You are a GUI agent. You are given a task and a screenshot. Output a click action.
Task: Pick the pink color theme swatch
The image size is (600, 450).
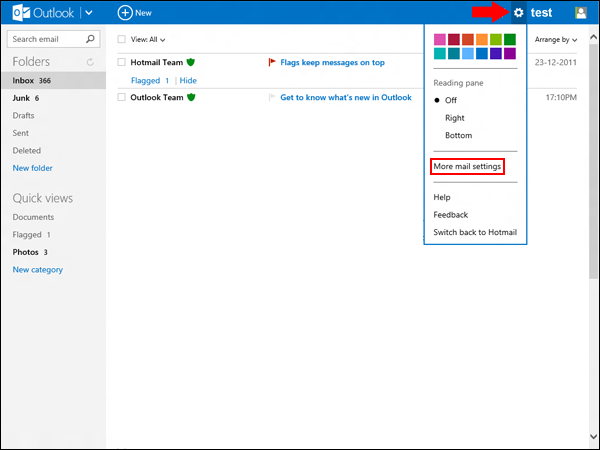click(440, 39)
